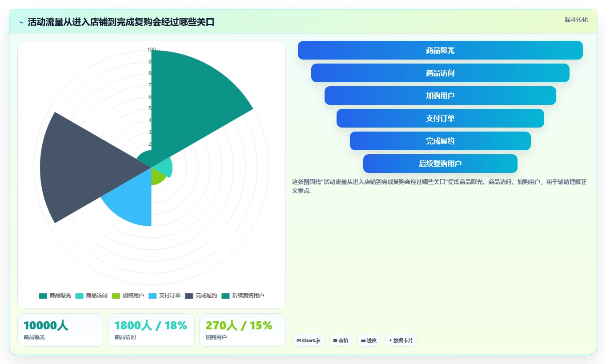Toggle the 加购用户 legend entry
This screenshot has height=364, width=606.
click(x=128, y=296)
